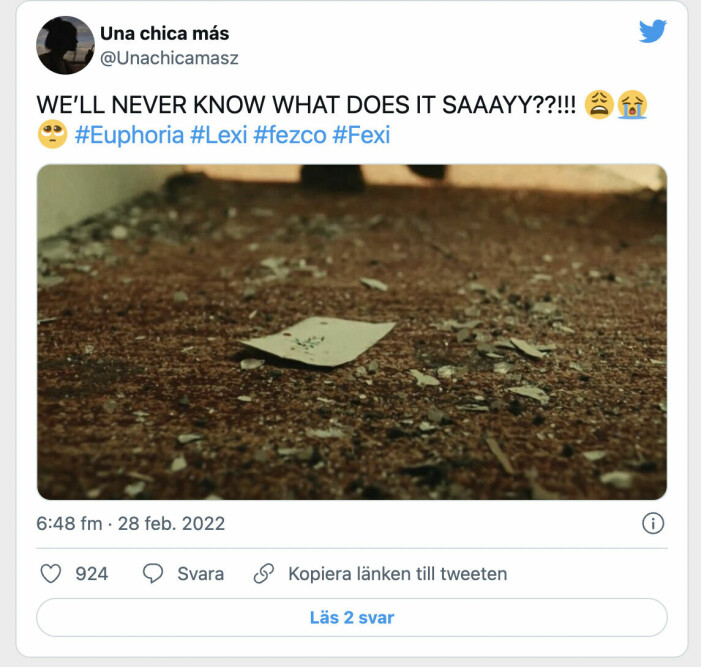
Task: Click the Läs 2 svar button
Action: tap(352, 617)
